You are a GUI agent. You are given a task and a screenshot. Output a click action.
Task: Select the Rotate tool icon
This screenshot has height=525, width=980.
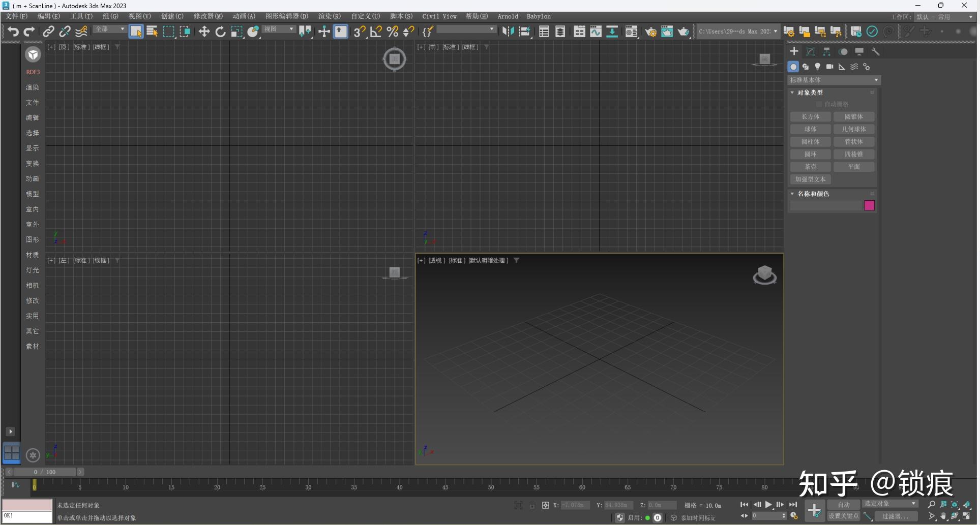(220, 32)
